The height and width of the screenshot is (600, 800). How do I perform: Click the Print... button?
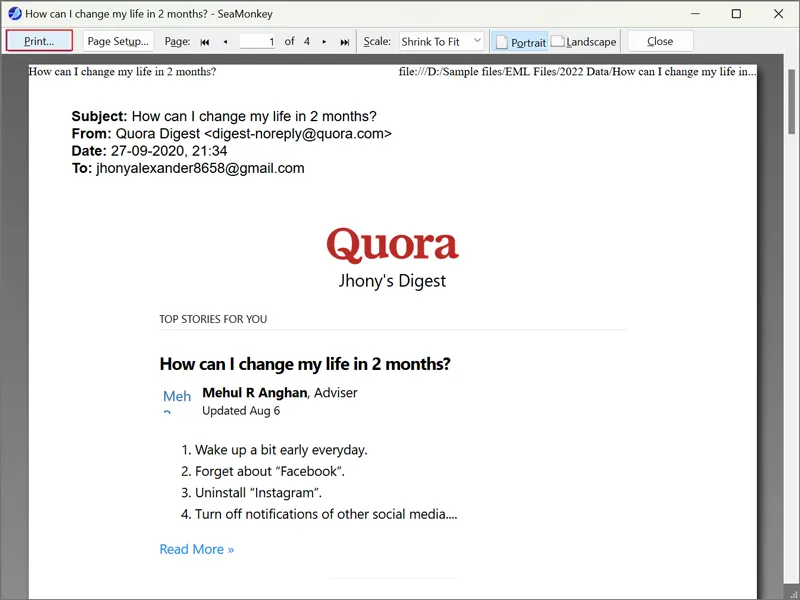39,41
